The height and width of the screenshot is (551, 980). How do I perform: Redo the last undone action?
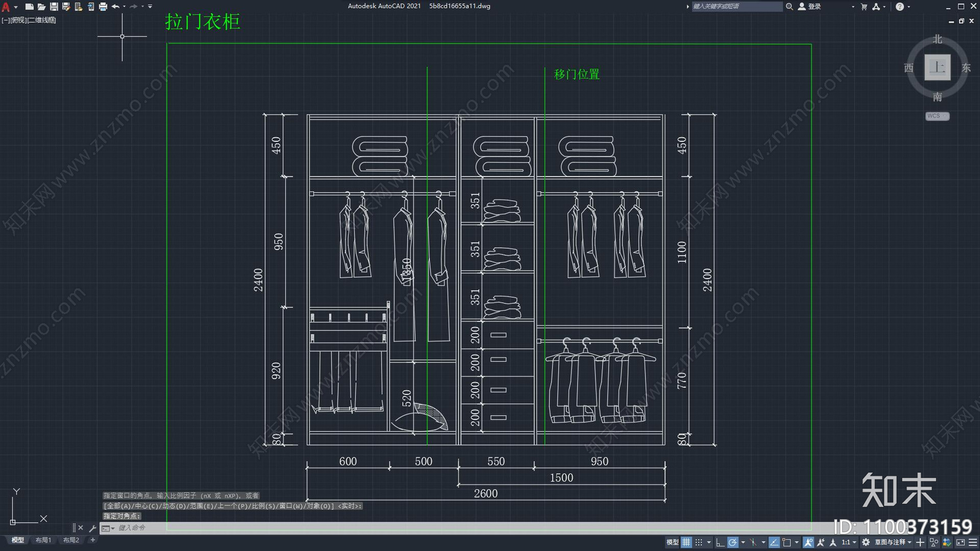click(134, 7)
